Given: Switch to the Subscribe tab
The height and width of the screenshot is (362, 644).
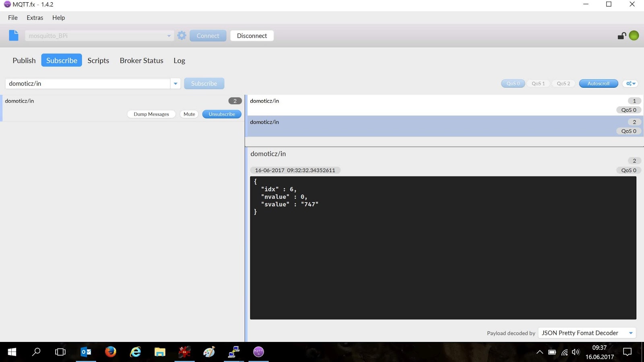Looking at the screenshot, I should click(62, 60).
